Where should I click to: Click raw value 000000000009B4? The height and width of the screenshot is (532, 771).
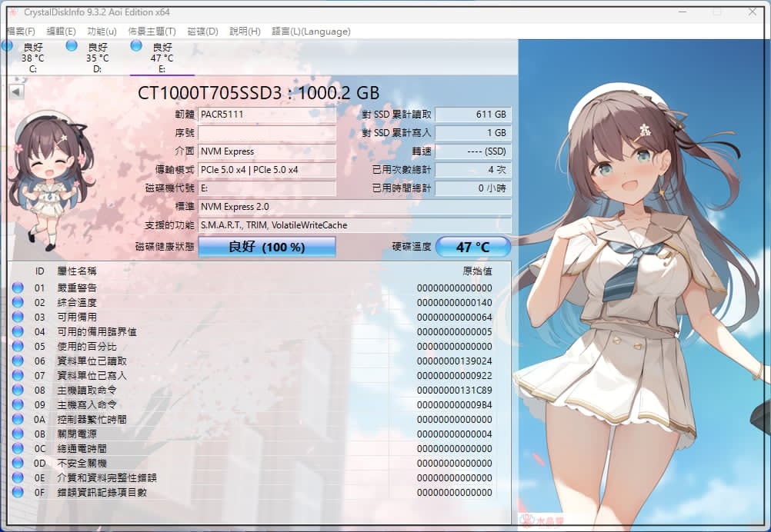(454, 404)
